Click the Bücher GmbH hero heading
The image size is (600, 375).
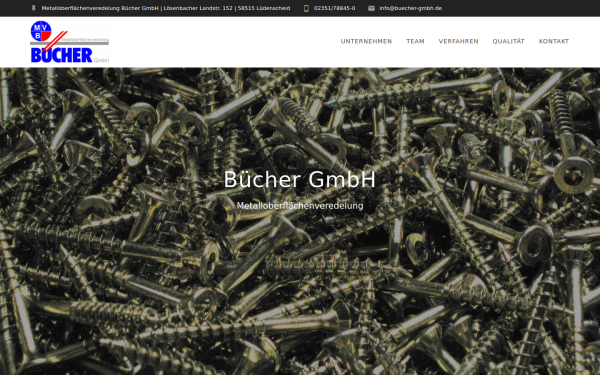click(x=300, y=179)
